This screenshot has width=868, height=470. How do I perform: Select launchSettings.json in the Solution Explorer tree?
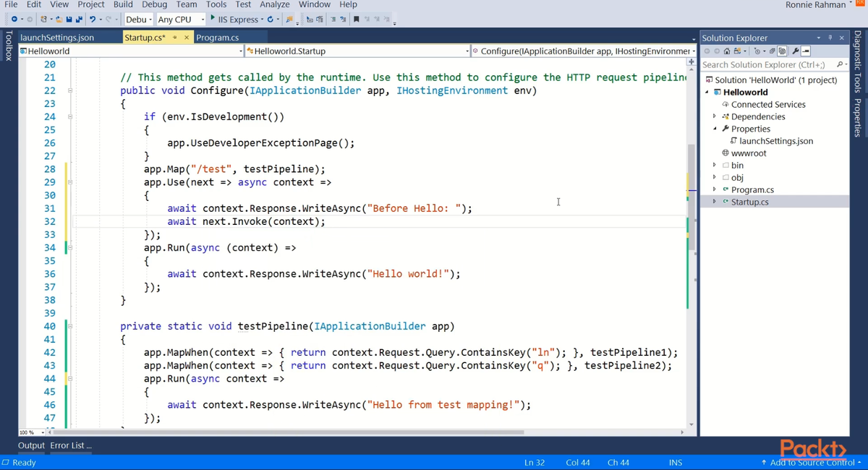tap(776, 141)
